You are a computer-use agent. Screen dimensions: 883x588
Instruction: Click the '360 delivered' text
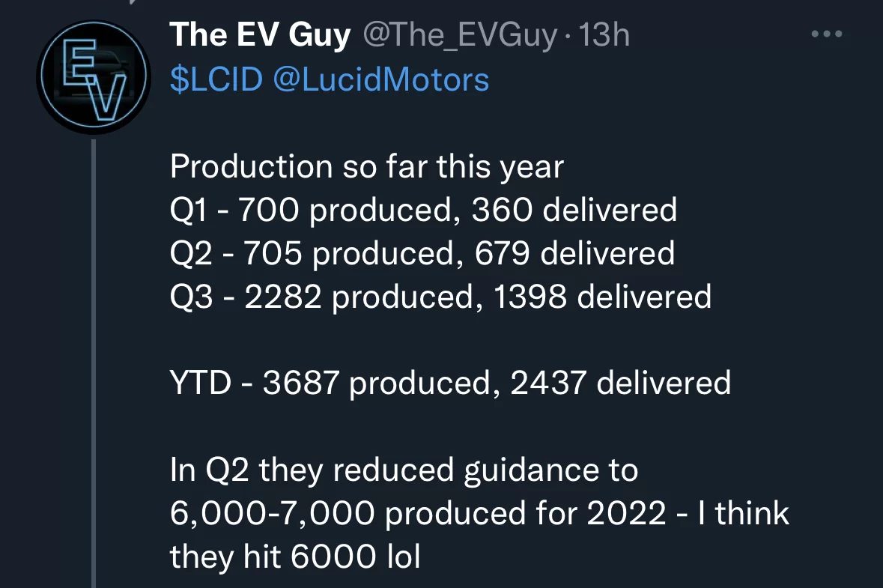click(x=574, y=210)
